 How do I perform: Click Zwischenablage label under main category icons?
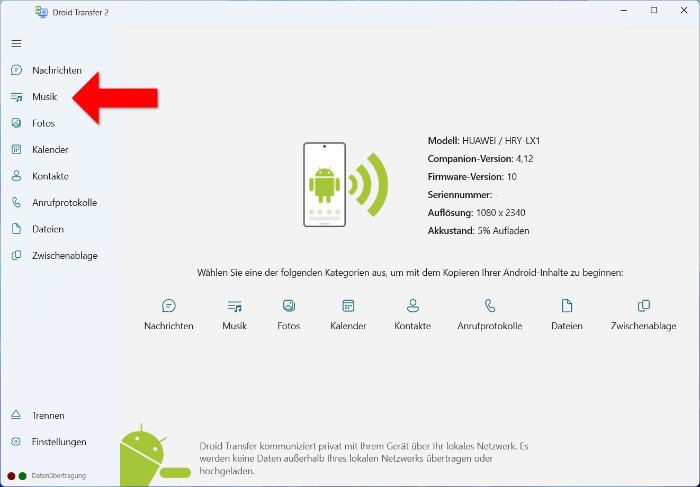coord(643,326)
